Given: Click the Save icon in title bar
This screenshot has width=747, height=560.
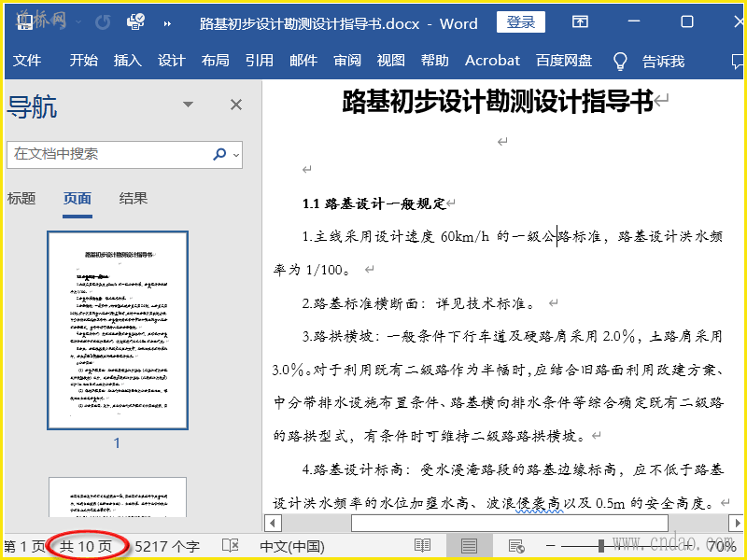Looking at the screenshot, I should [x=25, y=21].
